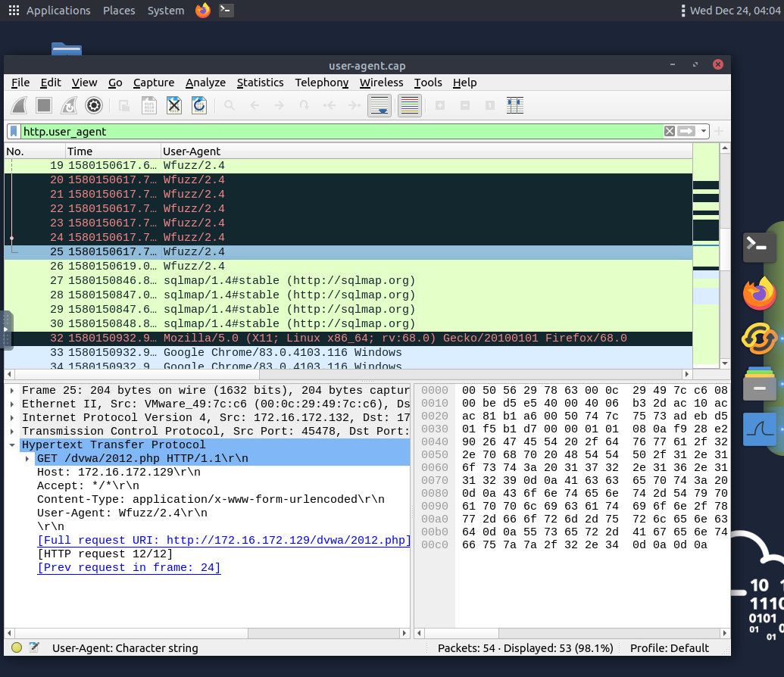Jump to the last packet
The width and height of the screenshot is (784, 677).
coord(355,105)
